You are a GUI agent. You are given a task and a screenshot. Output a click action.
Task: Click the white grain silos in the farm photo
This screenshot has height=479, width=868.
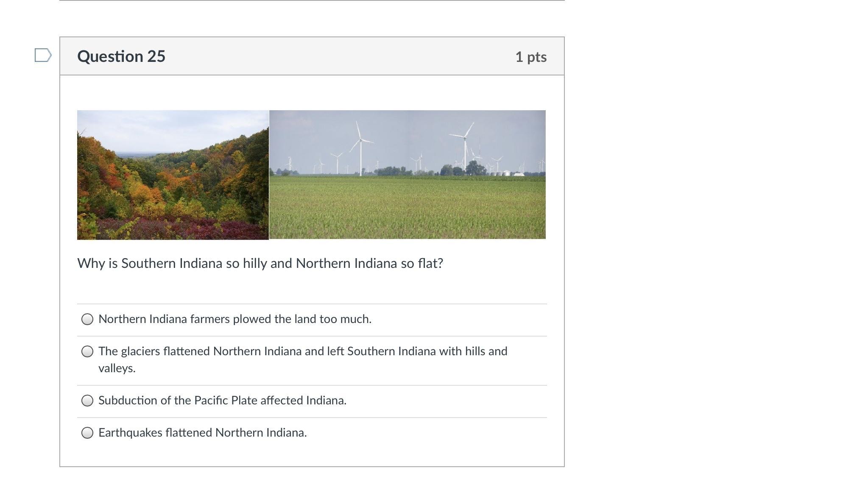tap(506, 173)
